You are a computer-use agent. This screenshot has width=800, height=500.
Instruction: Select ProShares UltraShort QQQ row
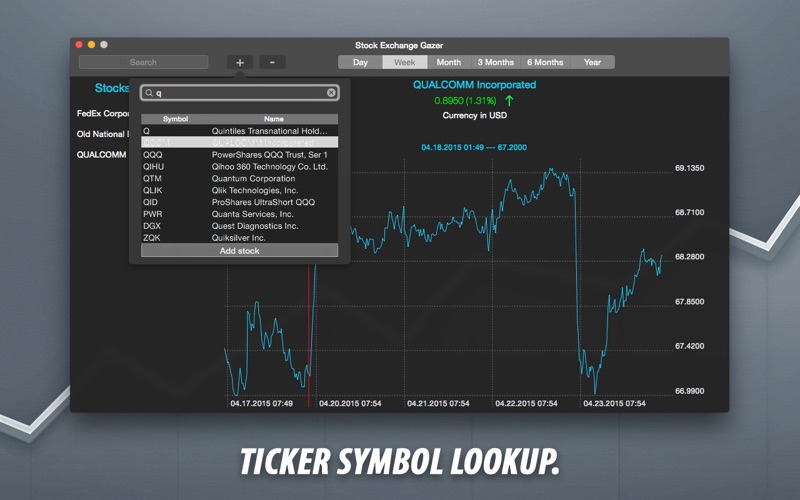pyautogui.click(x=239, y=202)
